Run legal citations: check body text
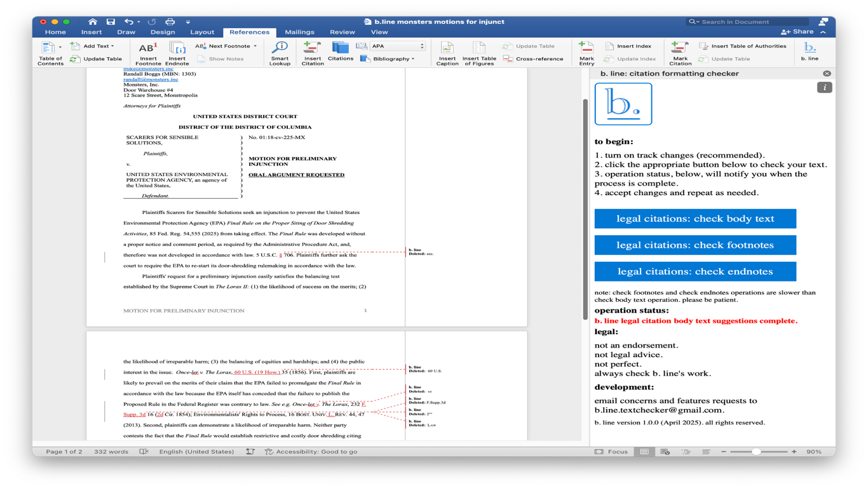 [x=695, y=219]
